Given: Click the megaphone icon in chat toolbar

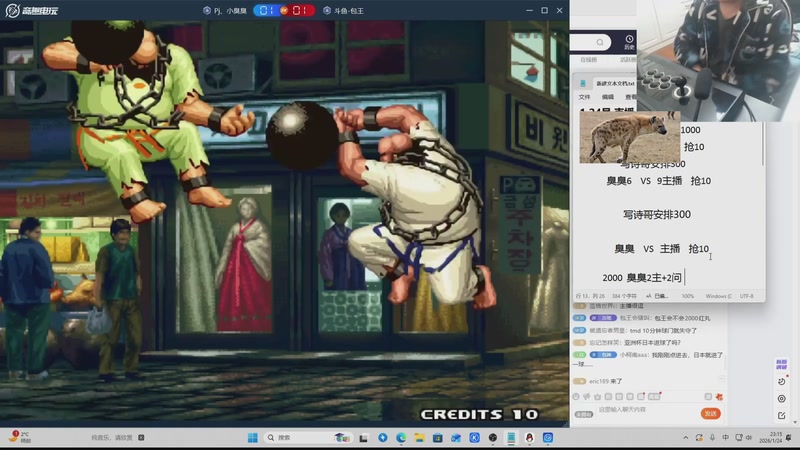Looking at the screenshot, I should tap(587, 396).
